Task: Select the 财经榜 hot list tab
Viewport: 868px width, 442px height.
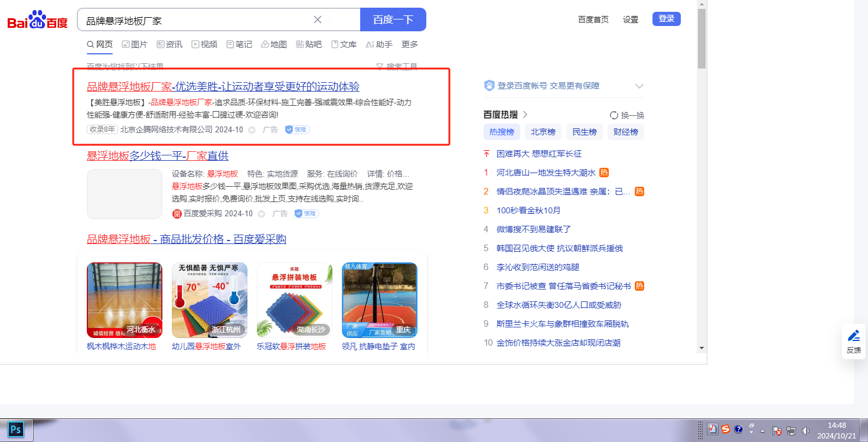Action: [626, 132]
